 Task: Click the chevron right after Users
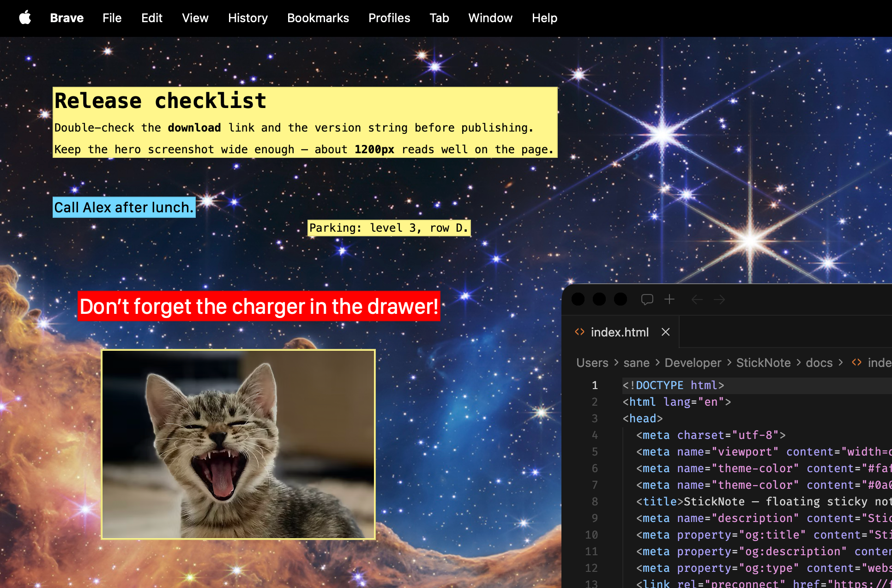tap(616, 363)
